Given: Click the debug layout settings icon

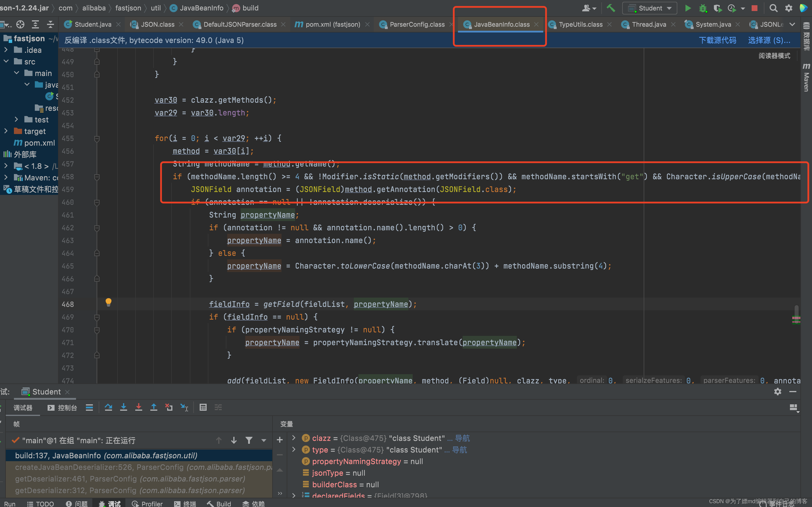Looking at the screenshot, I should pyautogui.click(x=793, y=408).
